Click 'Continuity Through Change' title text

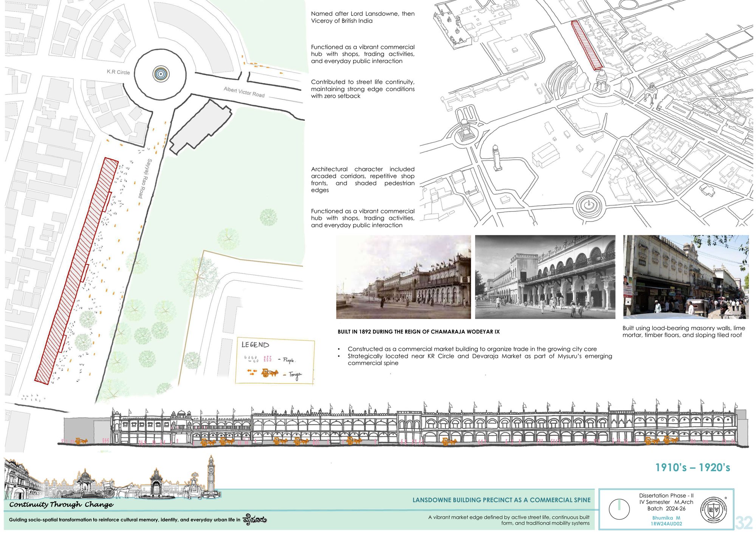pyautogui.click(x=61, y=505)
